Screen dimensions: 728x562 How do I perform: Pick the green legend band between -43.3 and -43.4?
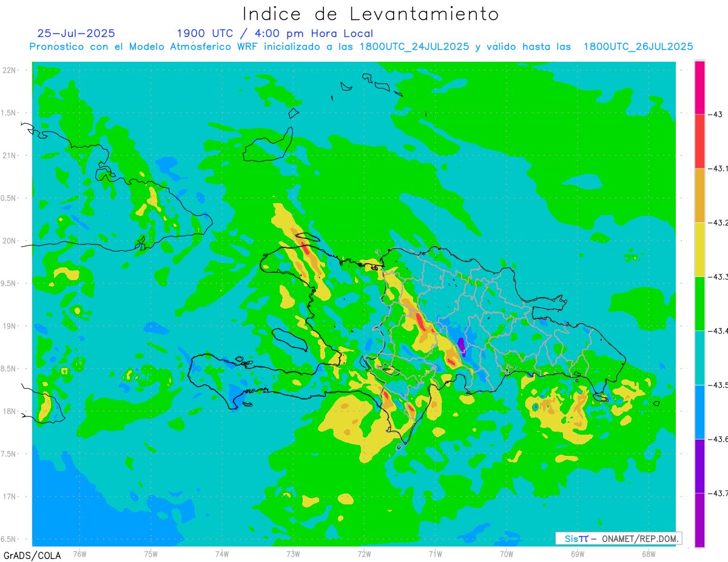699,303
